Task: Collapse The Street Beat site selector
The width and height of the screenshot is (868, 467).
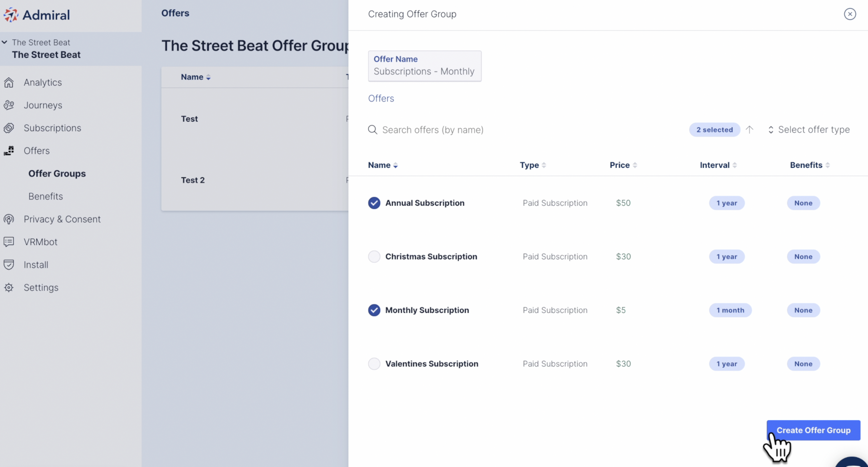Action: click(x=5, y=42)
